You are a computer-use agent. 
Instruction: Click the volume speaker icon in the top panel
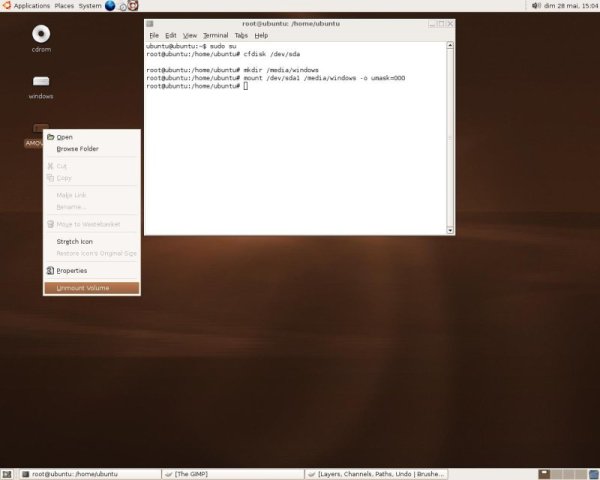click(536, 6)
